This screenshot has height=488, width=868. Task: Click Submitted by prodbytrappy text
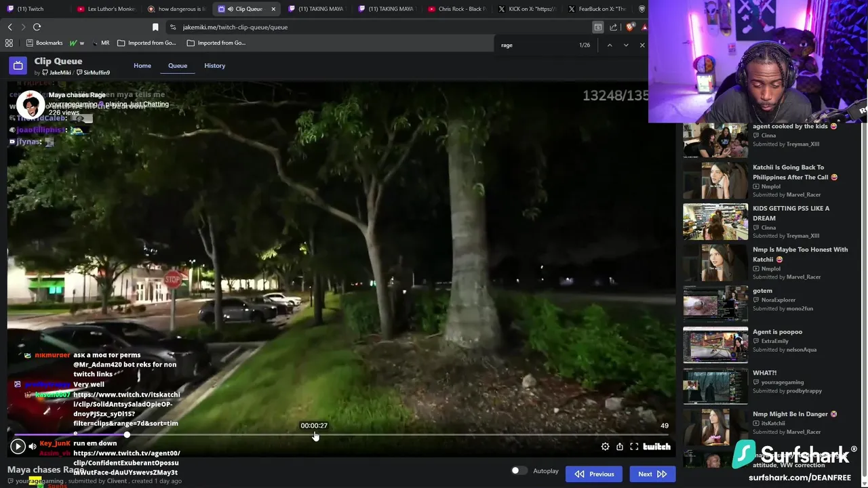tap(787, 390)
